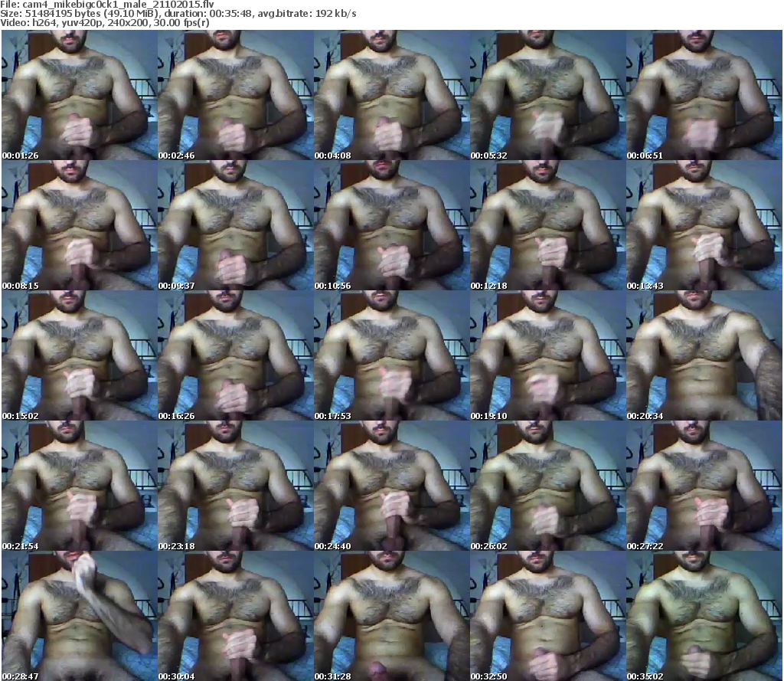
Task: Click the thumbnail stamped 00:10:56
Action: [391, 225]
